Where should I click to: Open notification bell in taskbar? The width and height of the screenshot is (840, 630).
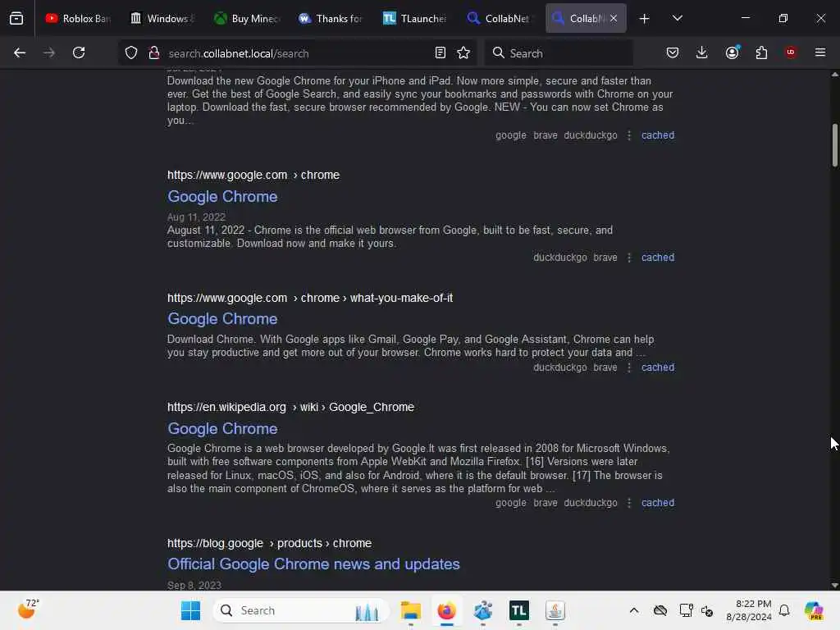tap(784, 610)
